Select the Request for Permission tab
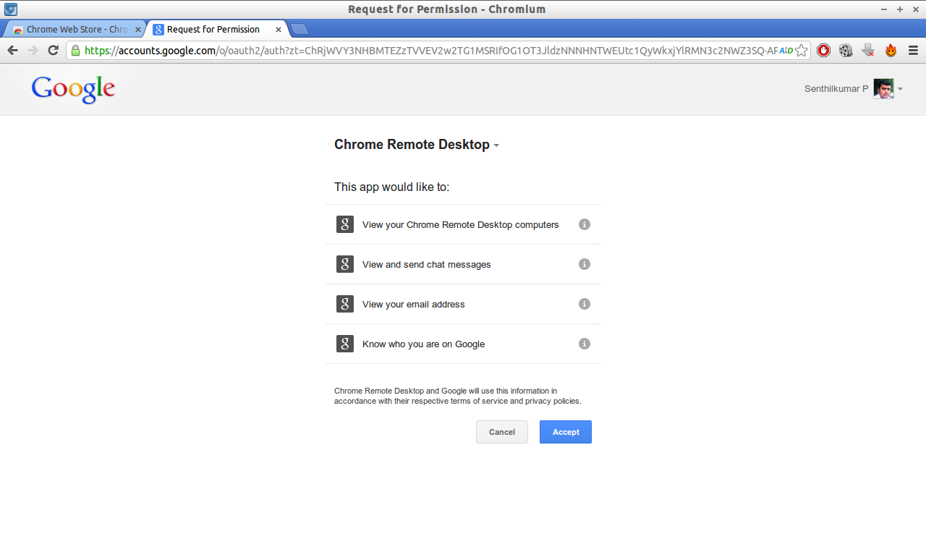This screenshot has width=926, height=560. click(213, 30)
